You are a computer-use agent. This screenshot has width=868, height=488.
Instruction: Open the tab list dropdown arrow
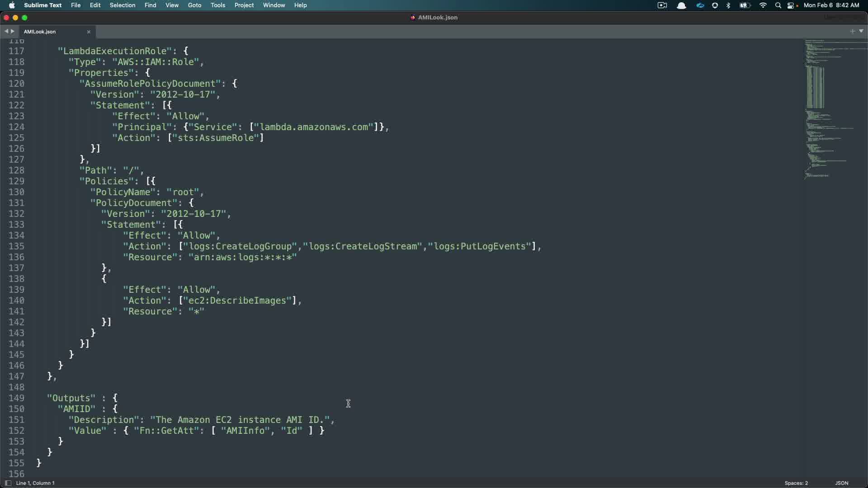861,31
